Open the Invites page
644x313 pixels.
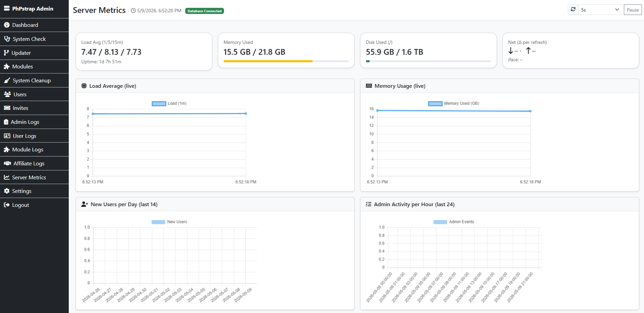(x=34, y=108)
